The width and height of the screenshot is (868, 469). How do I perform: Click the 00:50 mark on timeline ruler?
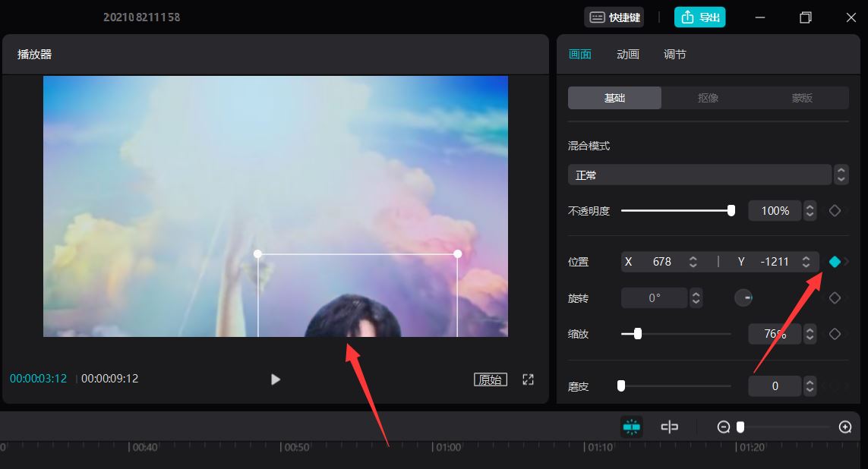click(296, 447)
